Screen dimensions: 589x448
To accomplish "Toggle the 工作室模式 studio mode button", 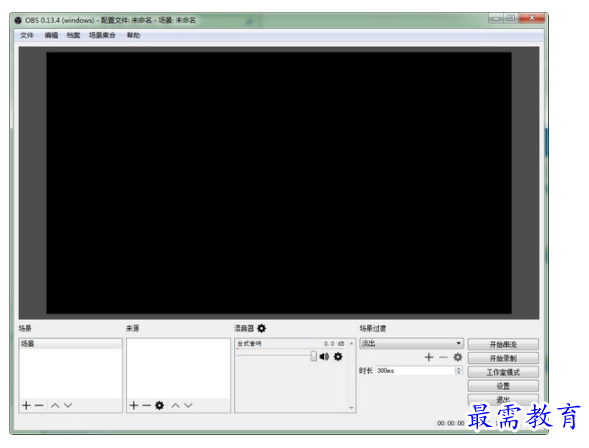I will point(503,372).
